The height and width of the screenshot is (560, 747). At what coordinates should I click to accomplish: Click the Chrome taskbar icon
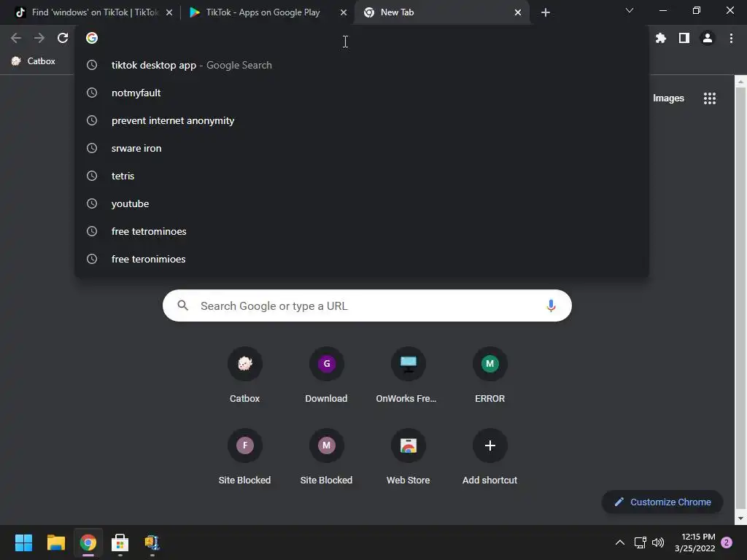pyautogui.click(x=88, y=542)
